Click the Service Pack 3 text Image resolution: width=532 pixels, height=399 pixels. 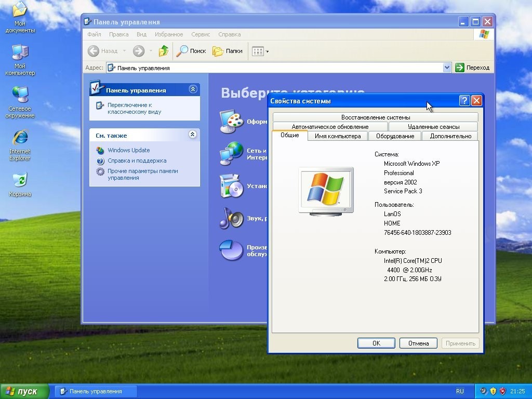[403, 191]
